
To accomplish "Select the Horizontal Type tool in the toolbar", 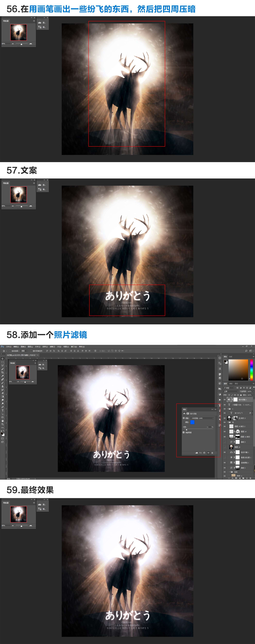I will click(2, 410).
